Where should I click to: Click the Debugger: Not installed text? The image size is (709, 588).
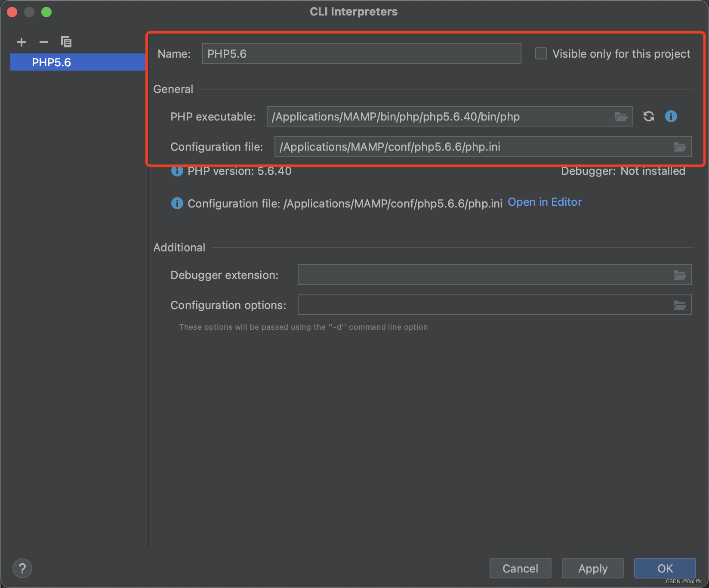pyautogui.click(x=623, y=171)
